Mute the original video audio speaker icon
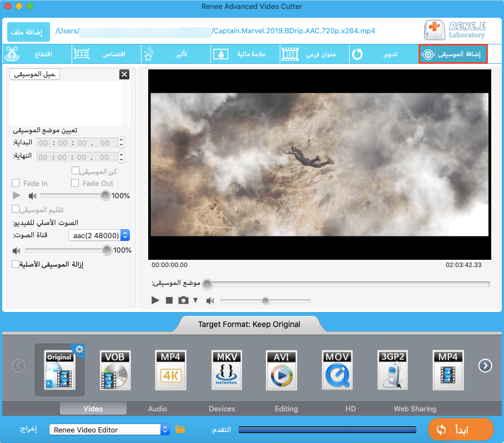 point(17,250)
